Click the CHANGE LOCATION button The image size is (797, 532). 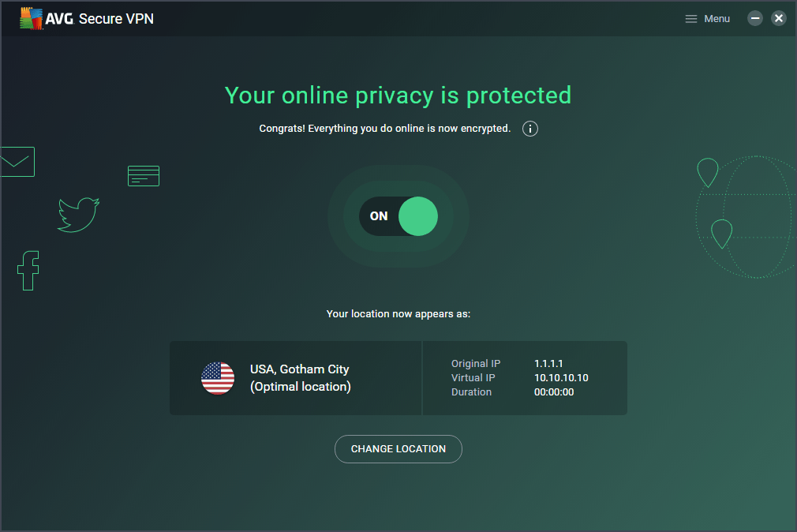pos(398,448)
